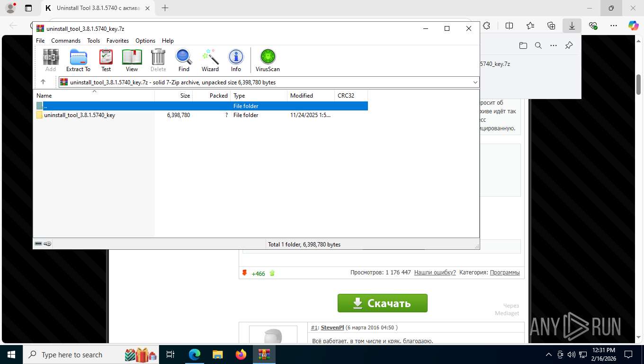Run VirusScan from WinRAR toolbar

click(268, 61)
